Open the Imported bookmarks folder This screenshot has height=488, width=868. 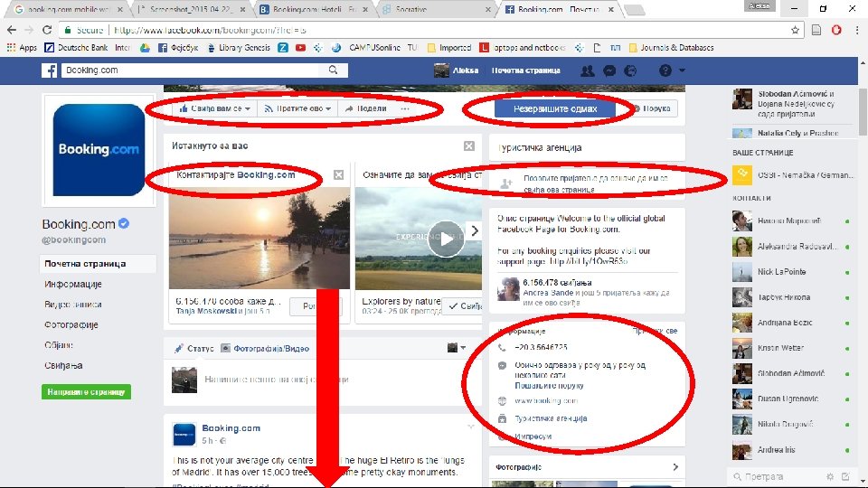pos(449,48)
